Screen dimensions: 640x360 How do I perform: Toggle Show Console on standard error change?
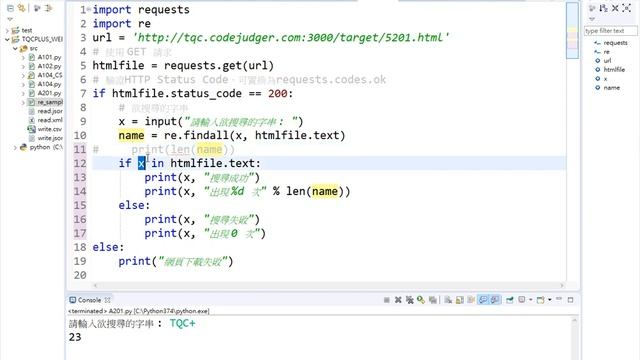[x=495, y=300]
